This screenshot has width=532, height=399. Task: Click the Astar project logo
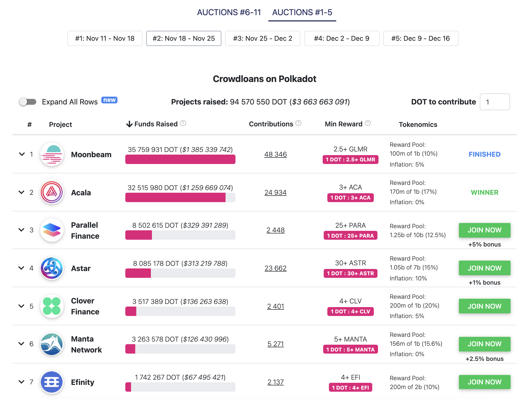click(52, 268)
